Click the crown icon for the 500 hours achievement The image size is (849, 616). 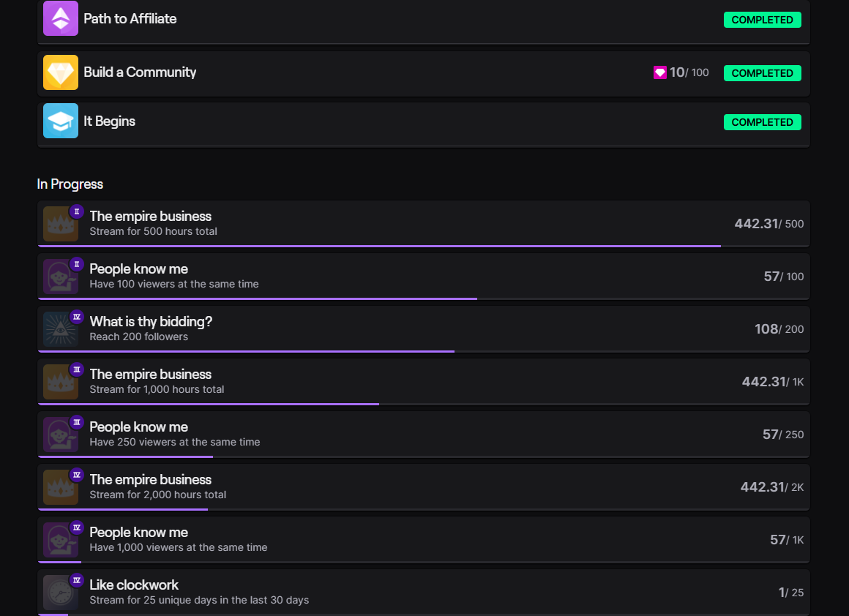click(x=61, y=224)
